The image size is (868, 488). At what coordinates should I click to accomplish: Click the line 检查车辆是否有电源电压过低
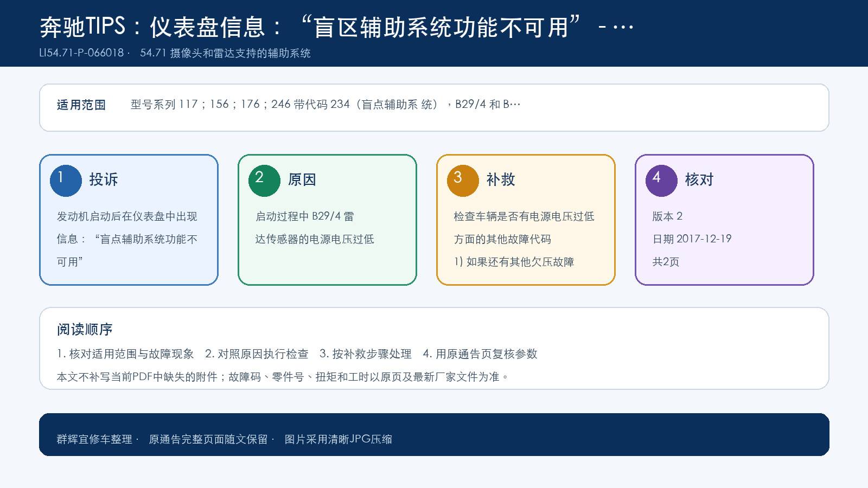pyautogui.click(x=524, y=216)
